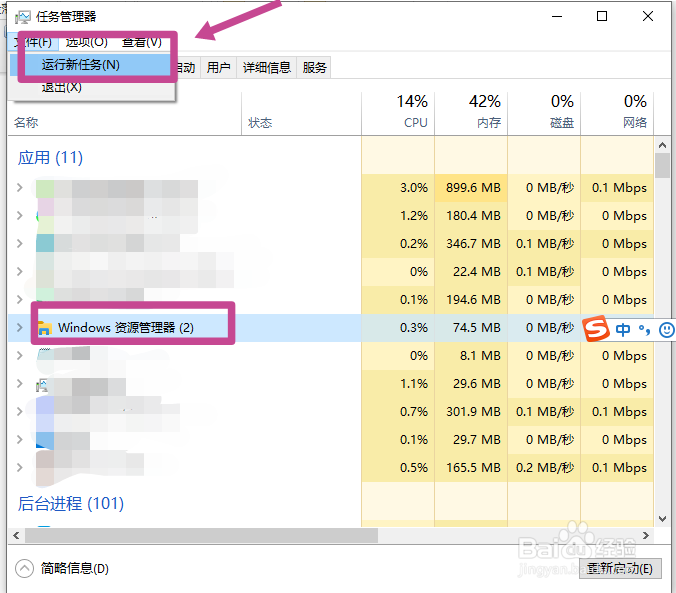Expand the process row using 301.9 MB
This screenshot has height=593, width=676.
(19, 411)
